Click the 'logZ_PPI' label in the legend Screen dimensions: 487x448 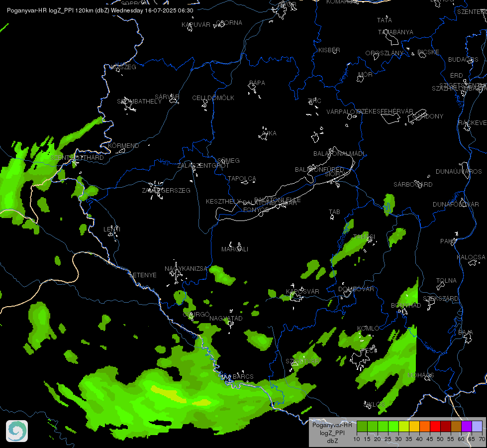332,433
